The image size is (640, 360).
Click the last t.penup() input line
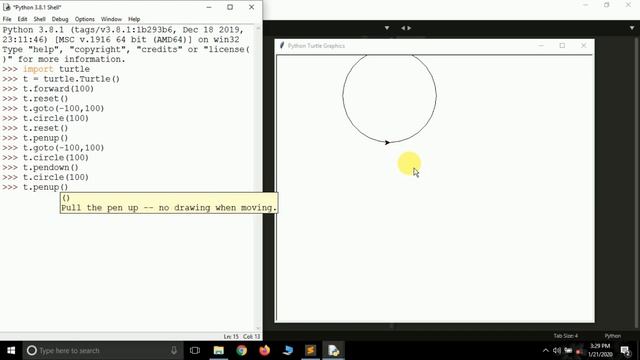(45, 187)
